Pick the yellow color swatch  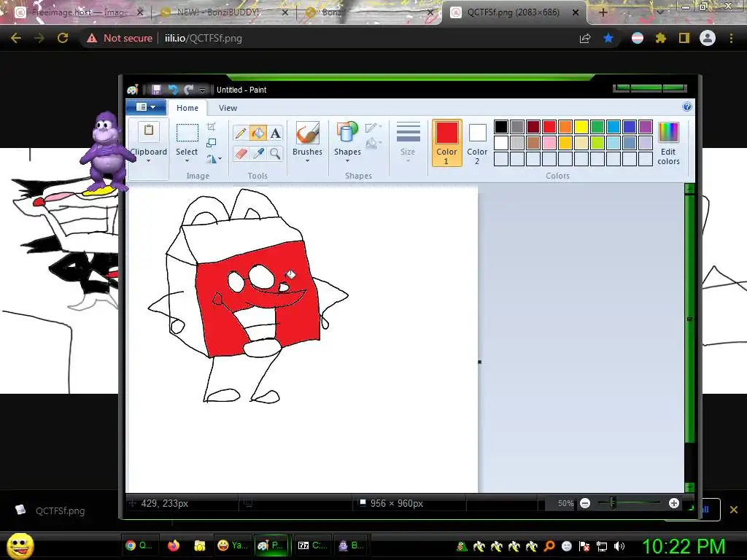(581, 127)
